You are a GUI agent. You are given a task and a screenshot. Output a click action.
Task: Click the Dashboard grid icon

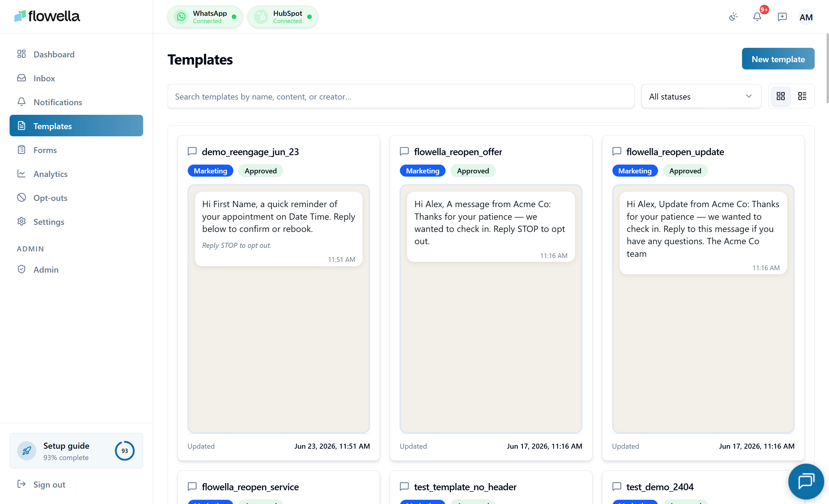tap(22, 54)
